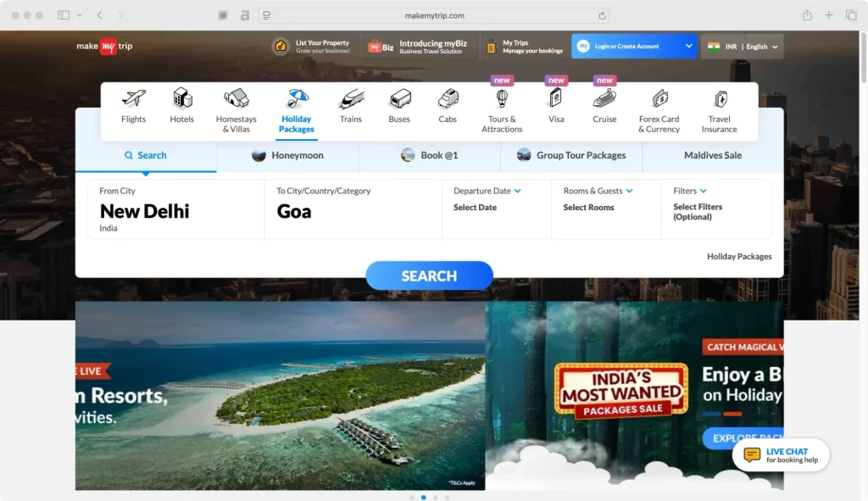Switch to the Honeymoon tab
Screen dimensions: 868x501
[288, 156]
